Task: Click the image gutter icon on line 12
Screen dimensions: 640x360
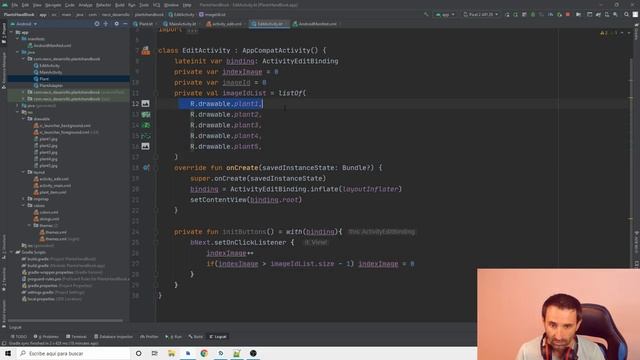Action: pyautogui.click(x=145, y=104)
